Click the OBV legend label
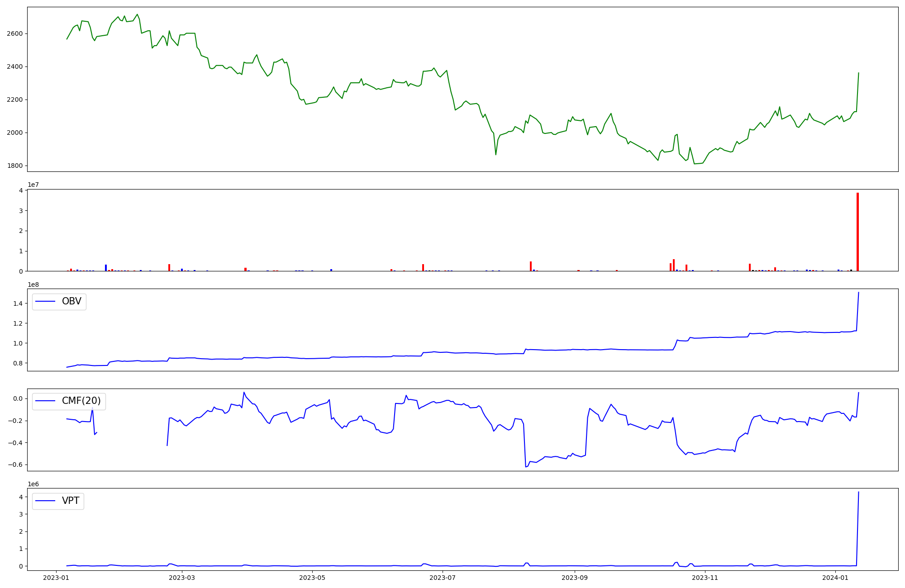Image resolution: width=905 pixels, height=588 pixels. [71, 301]
